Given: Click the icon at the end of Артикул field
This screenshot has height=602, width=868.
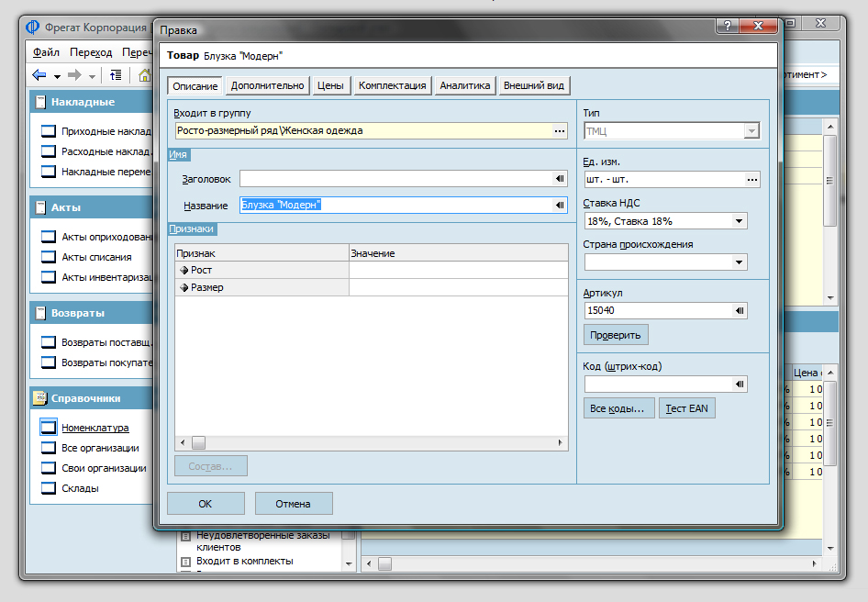Looking at the screenshot, I should coord(740,311).
